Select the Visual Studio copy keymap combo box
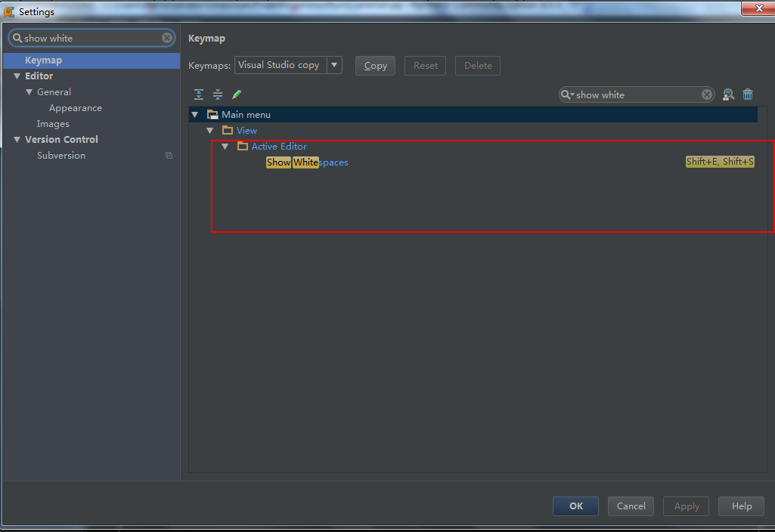 click(288, 65)
